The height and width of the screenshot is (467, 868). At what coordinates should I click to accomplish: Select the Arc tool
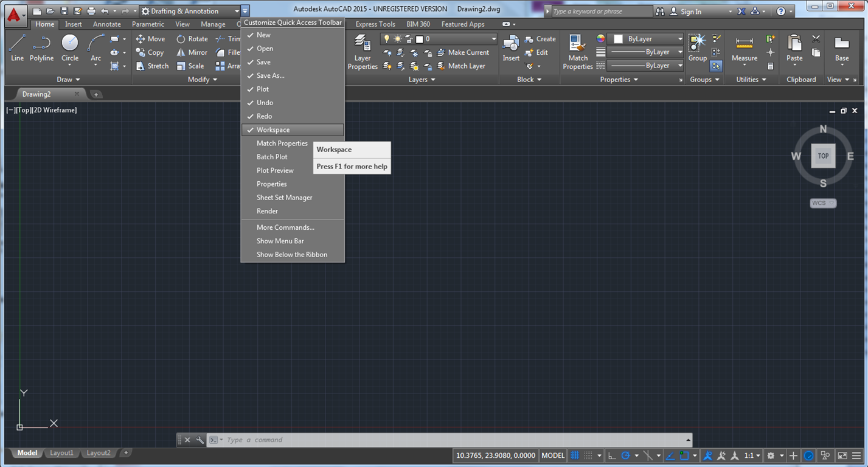click(x=95, y=48)
